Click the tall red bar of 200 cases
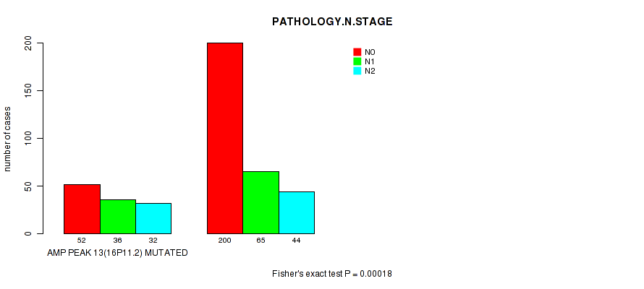The height and width of the screenshot is (289, 644). (x=225, y=138)
